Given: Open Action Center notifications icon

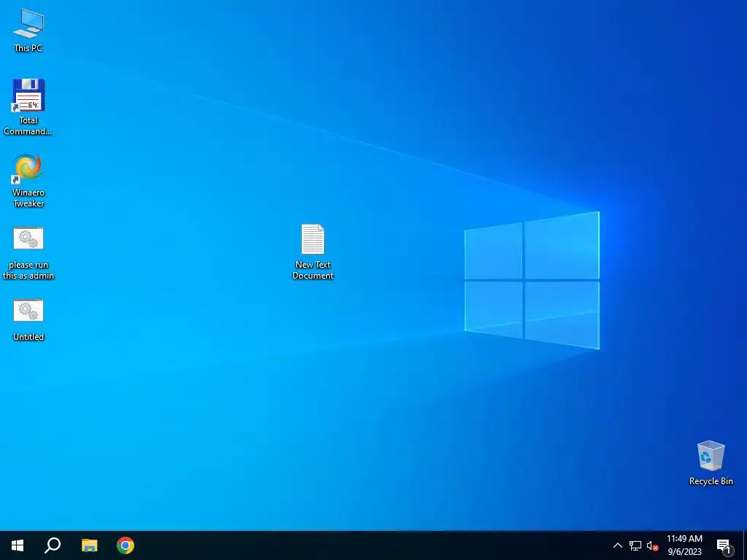Looking at the screenshot, I should (x=724, y=545).
